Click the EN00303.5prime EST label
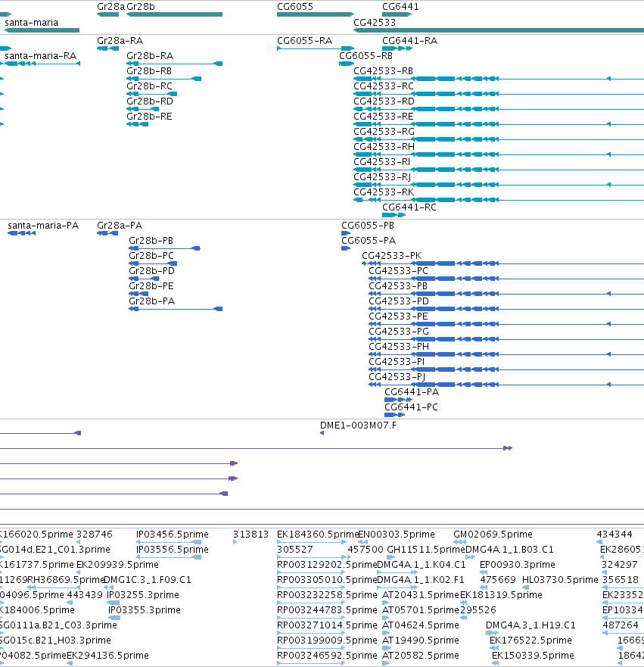The image size is (644, 667). (397, 535)
